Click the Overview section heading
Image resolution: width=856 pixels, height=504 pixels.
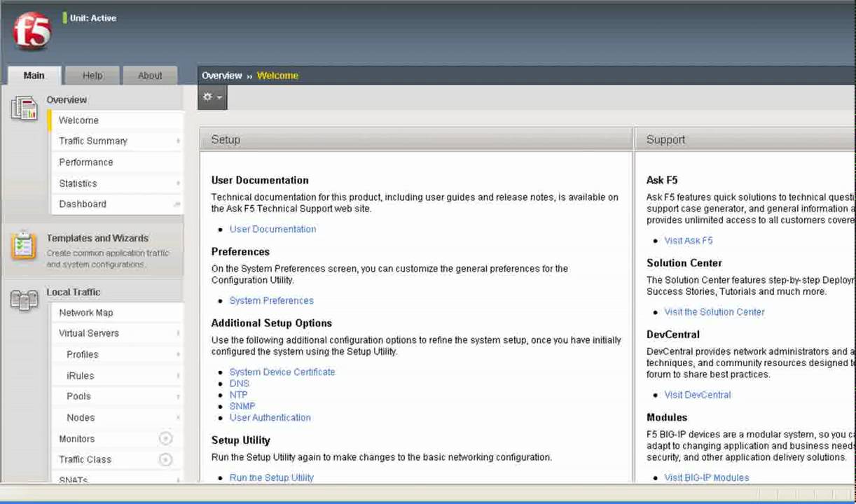point(67,99)
